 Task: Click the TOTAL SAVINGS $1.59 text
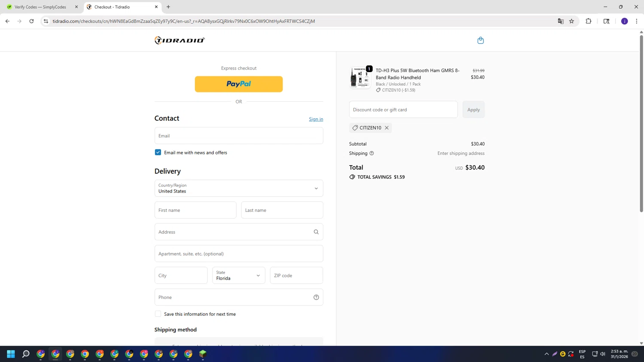click(x=381, y=177)
